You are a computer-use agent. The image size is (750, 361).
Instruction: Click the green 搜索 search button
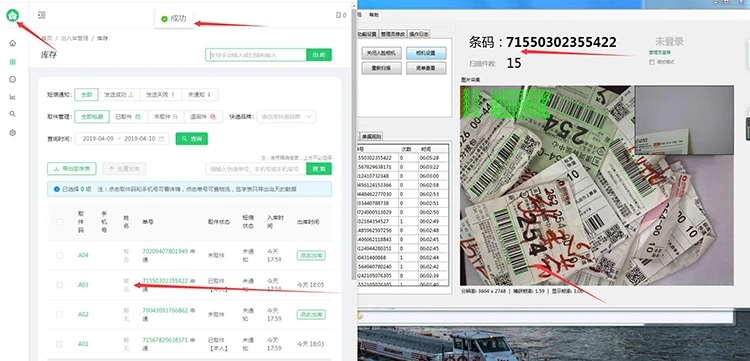pyautogui.click(x=319, y=169)
